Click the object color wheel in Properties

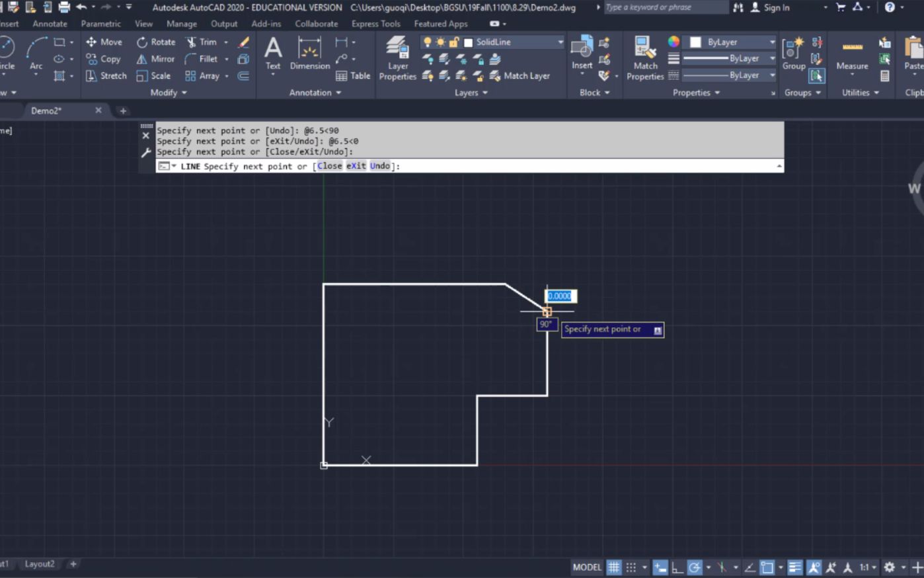pyautogui.click(x=673, y=41)
